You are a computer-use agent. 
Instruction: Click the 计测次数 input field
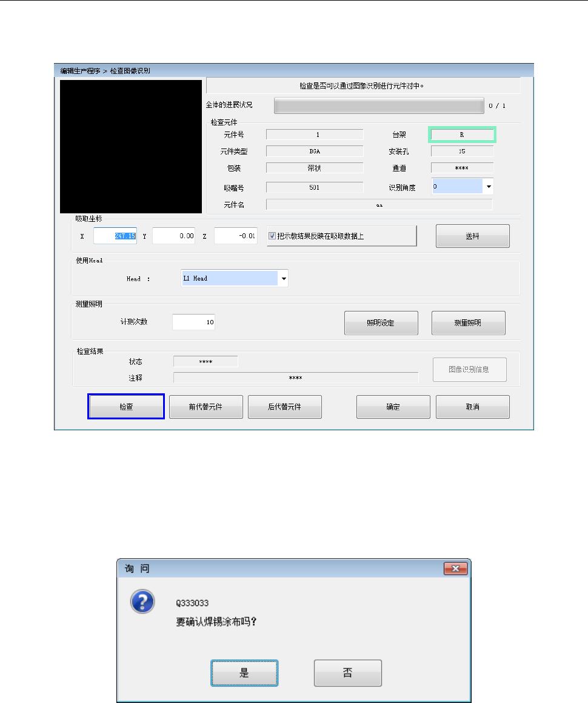194,322
